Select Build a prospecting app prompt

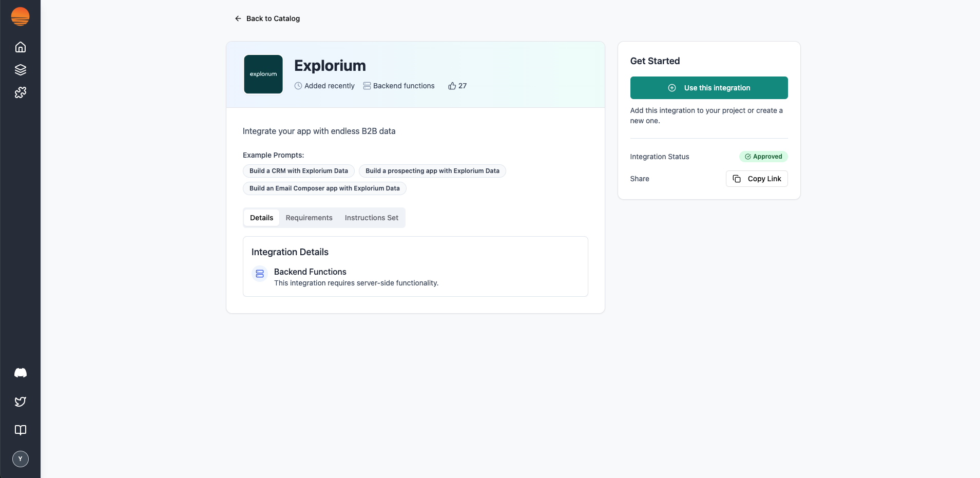(432, 171)
